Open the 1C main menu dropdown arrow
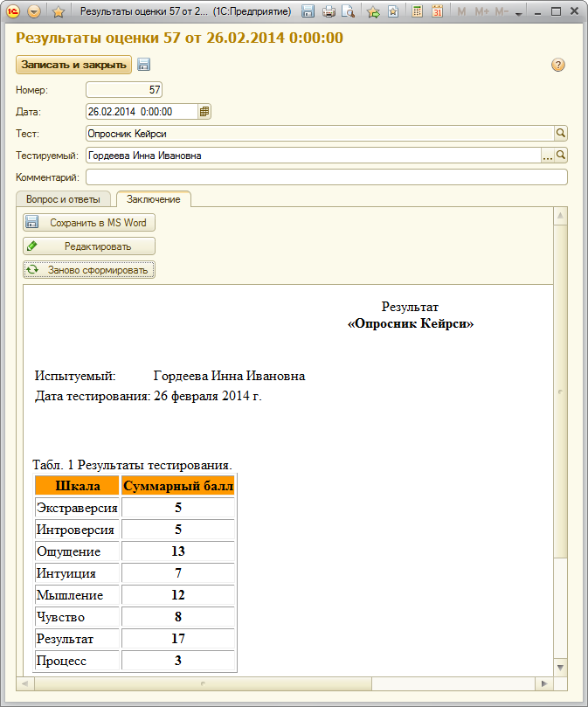Image resolution: width=588 pixels, height=707 pixels. (x=34, y=11)
